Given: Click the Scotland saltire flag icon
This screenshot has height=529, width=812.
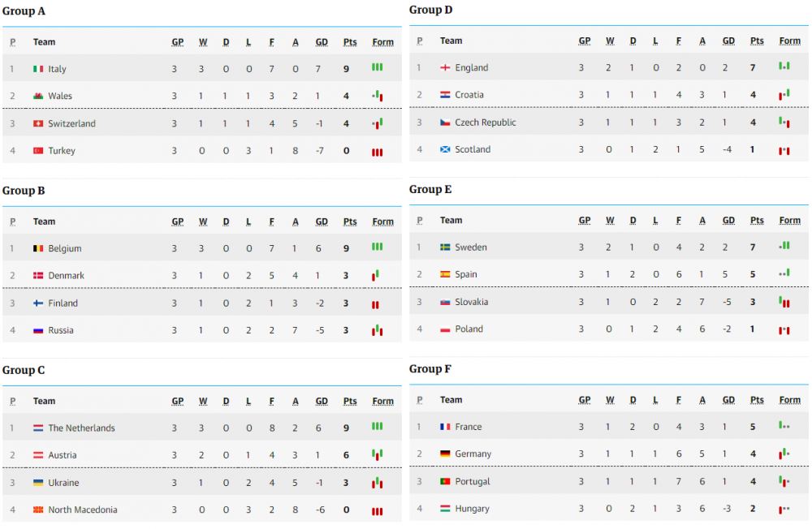Looking at the screenshot, I should point(445,149).
